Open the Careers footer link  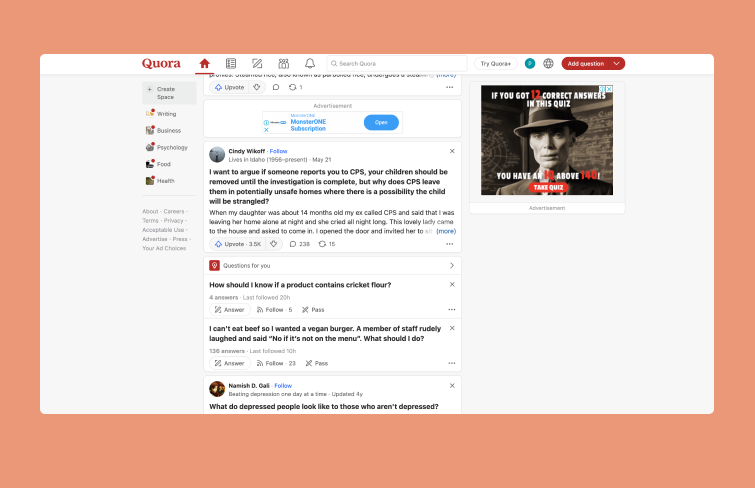coord(174,211)
